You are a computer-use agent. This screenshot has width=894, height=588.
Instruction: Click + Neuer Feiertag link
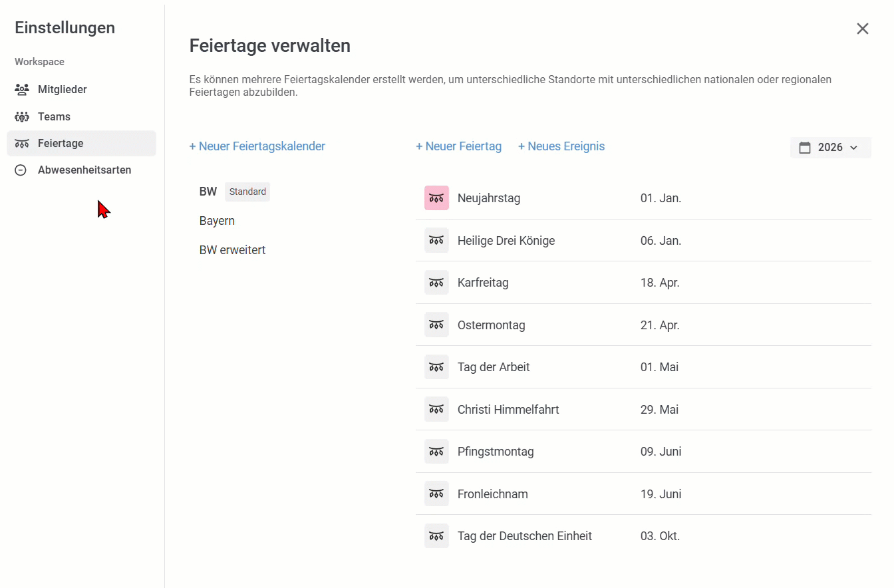pos(458,146)
